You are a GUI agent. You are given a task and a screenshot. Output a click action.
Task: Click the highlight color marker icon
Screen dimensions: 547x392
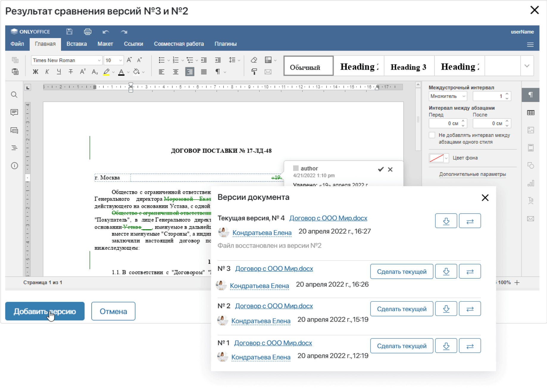tap(106, 72)
